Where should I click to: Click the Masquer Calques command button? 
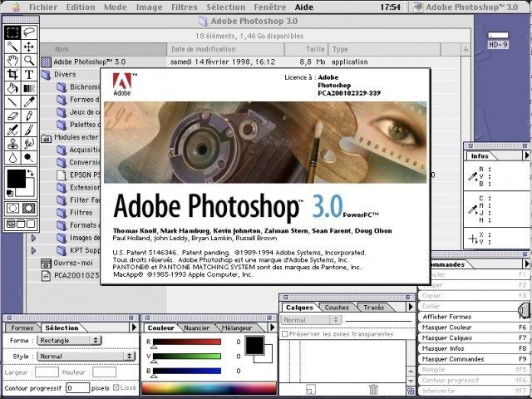(474, 338)
